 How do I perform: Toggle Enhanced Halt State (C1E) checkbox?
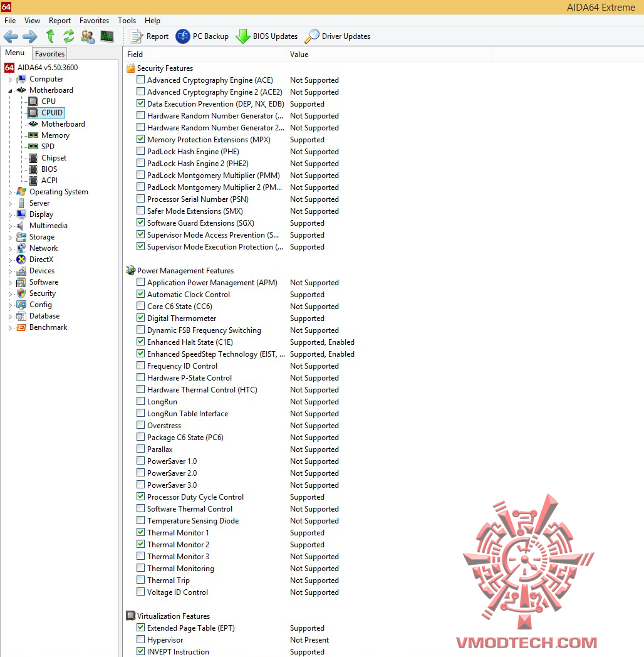tap(141, 342)
